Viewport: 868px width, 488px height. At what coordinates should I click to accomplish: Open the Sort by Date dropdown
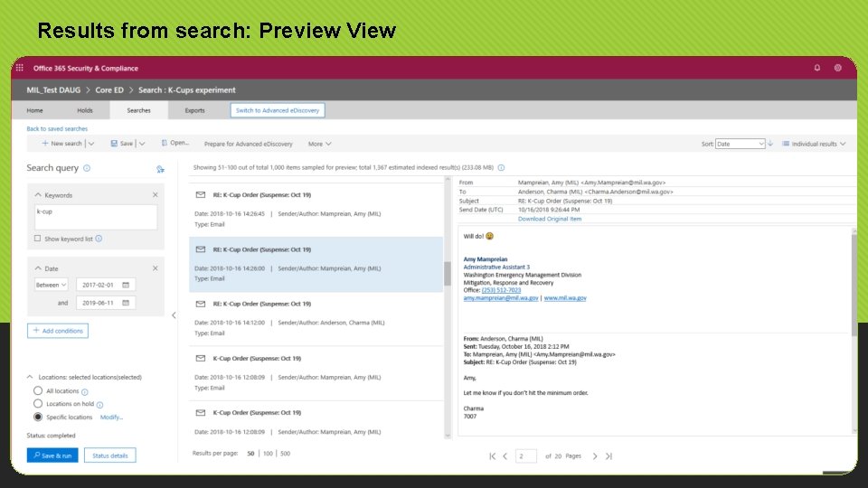tap(741, 144)
